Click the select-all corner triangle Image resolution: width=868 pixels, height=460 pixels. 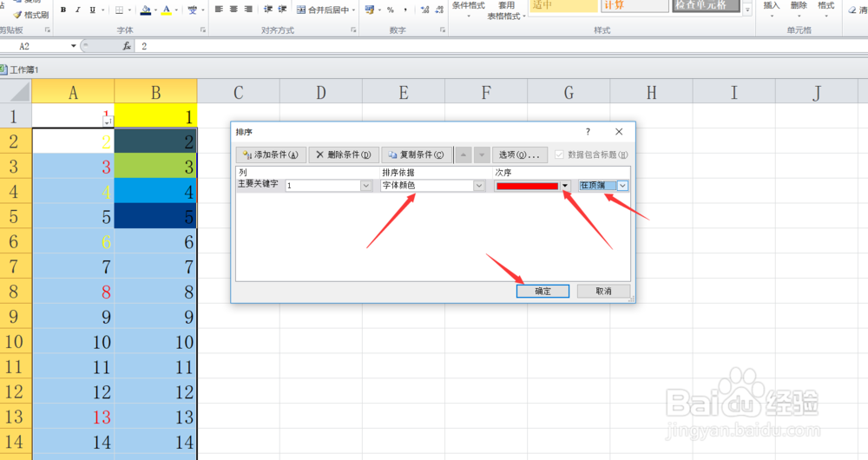pos(16,91)
